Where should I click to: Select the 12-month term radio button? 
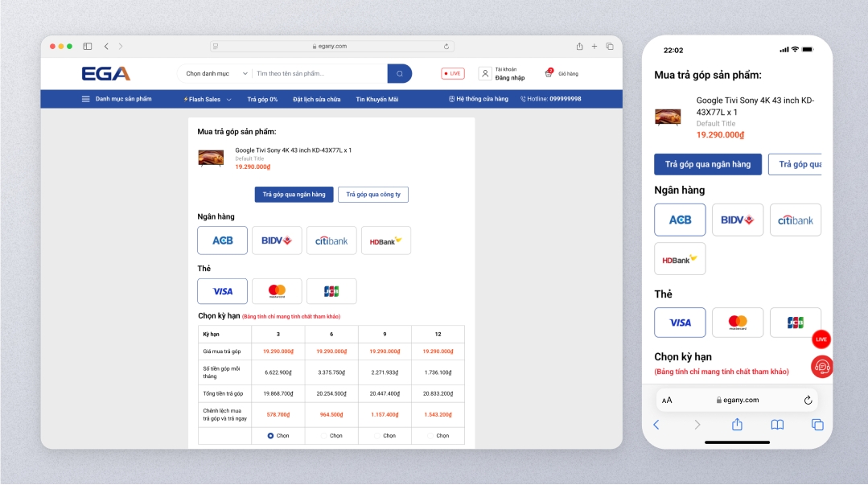click(x=430, y=436)
